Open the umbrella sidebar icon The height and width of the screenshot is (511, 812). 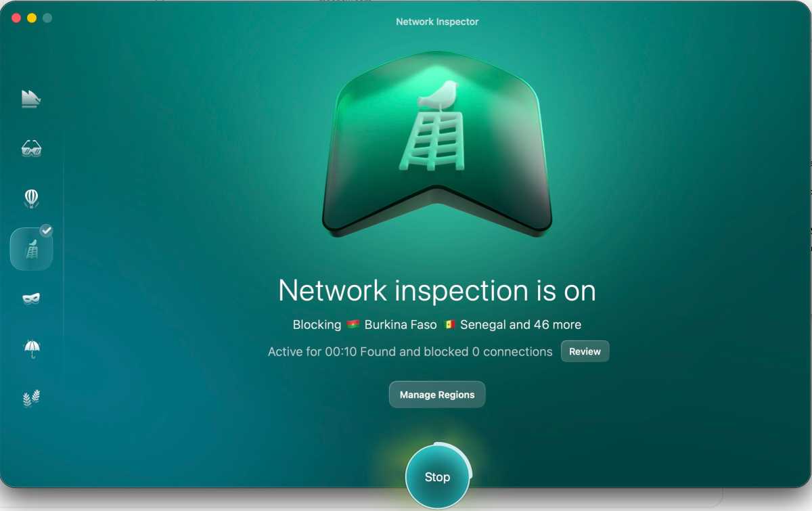tap(31, 348)
